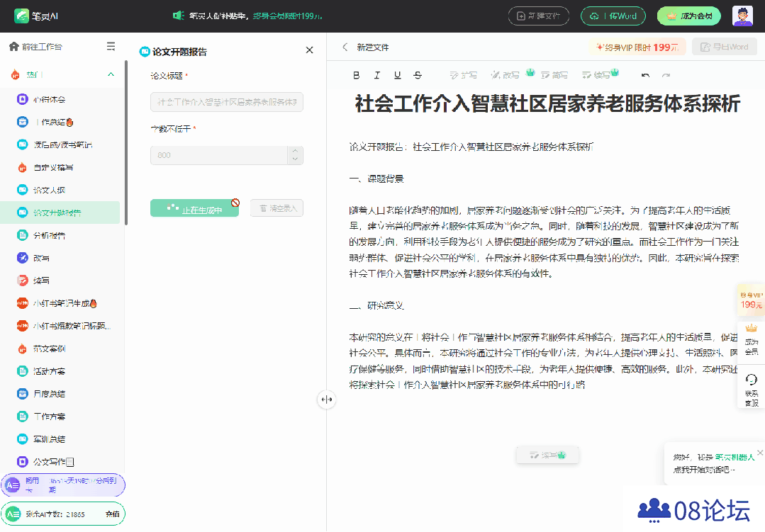Click the 充值 recharge link
The height and width of the screenshot is (532, 765).
pos(112,514)
